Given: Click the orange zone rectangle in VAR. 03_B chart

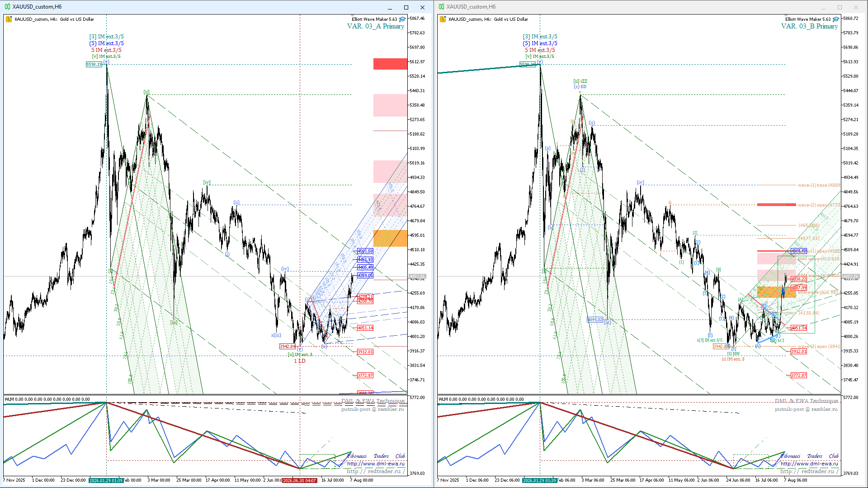Looking at the screenshot, I should pos(777,292).
